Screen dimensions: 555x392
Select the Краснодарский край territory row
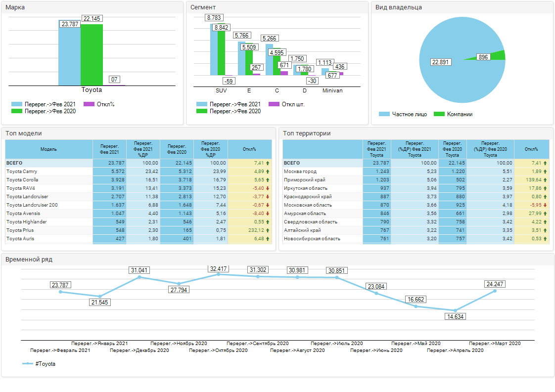416,197
